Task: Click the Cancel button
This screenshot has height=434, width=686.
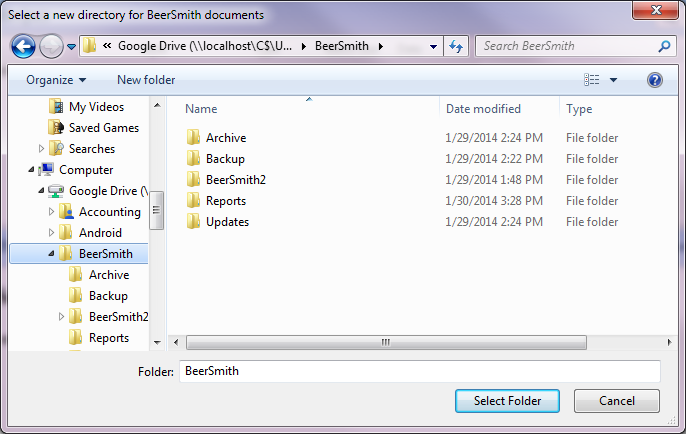Action: click(x=616, y=401)
